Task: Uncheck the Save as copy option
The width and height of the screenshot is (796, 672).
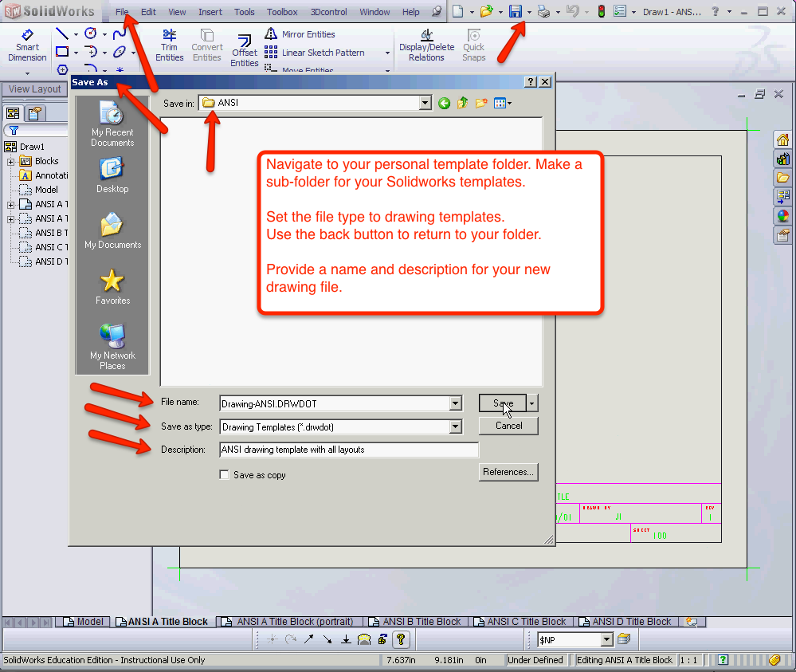Action: [x=224, y=474]
